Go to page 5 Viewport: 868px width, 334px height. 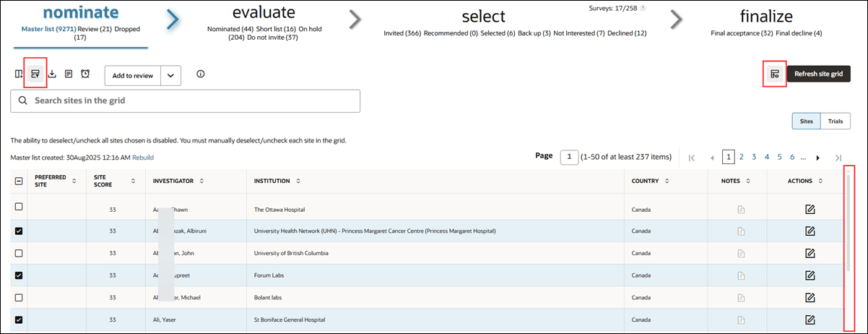pos(779,157)
